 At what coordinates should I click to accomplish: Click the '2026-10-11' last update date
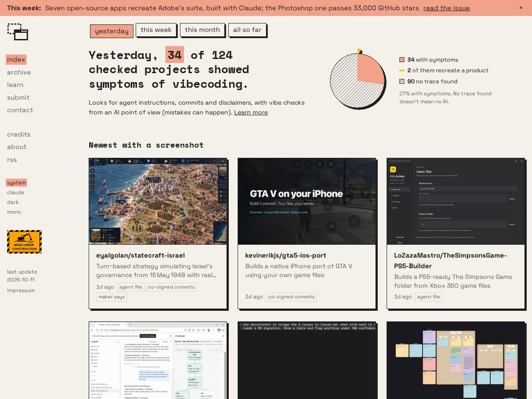click(x=21, y=280)
